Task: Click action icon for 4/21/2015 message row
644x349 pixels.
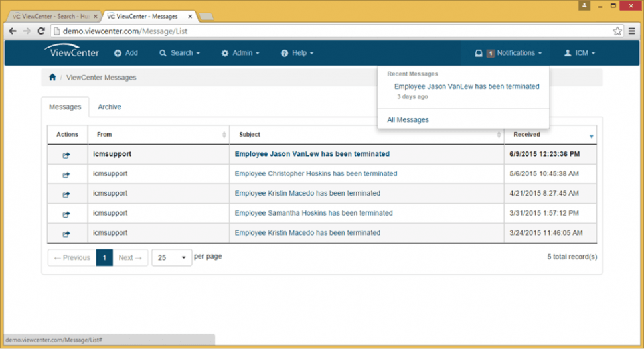Action: click(x=66, y=194)
